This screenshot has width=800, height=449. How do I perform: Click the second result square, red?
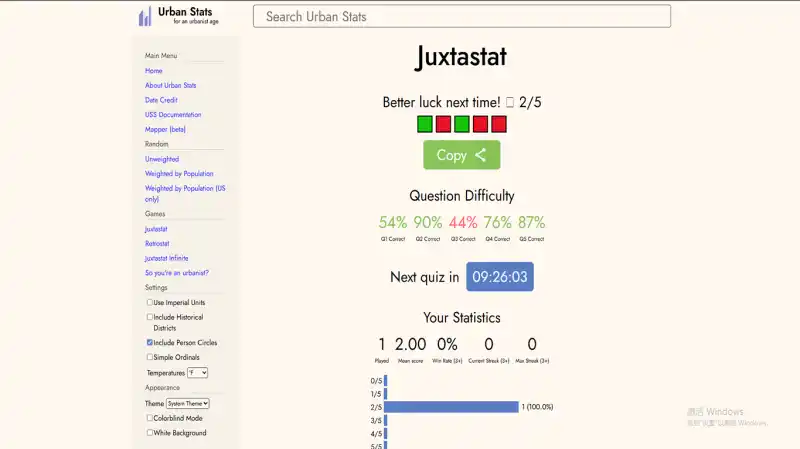pos(443,124)
